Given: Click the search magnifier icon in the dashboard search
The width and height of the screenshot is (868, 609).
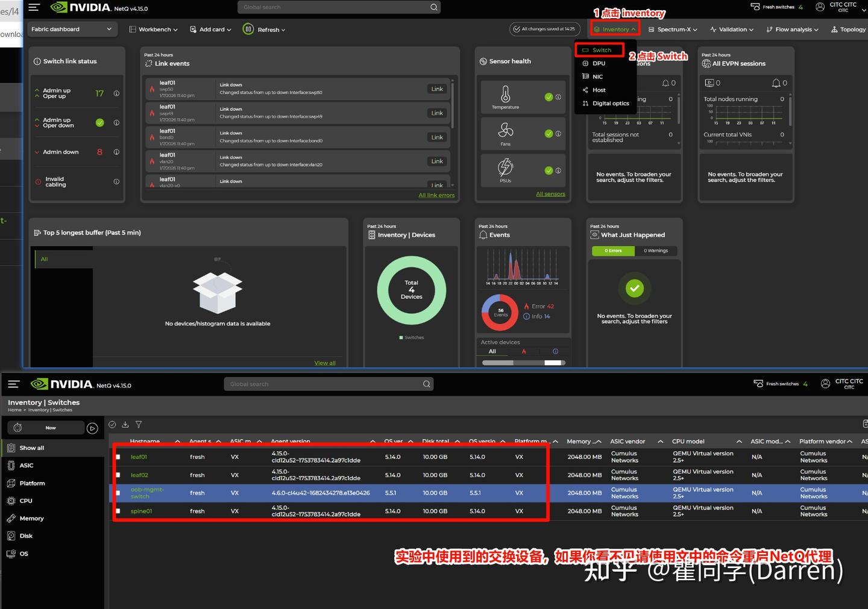Looking at the screenshot, I should [x=433, y=7].
